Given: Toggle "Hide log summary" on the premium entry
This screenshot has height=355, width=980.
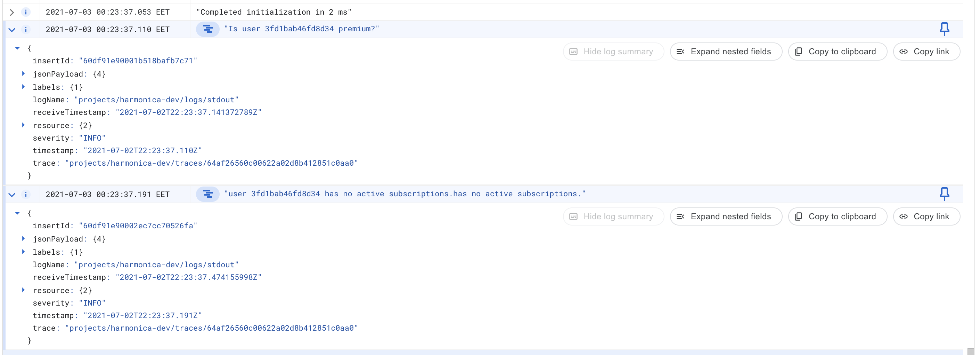Looking at the screenshot, I should pyautogui.click(x=613, y=52).
